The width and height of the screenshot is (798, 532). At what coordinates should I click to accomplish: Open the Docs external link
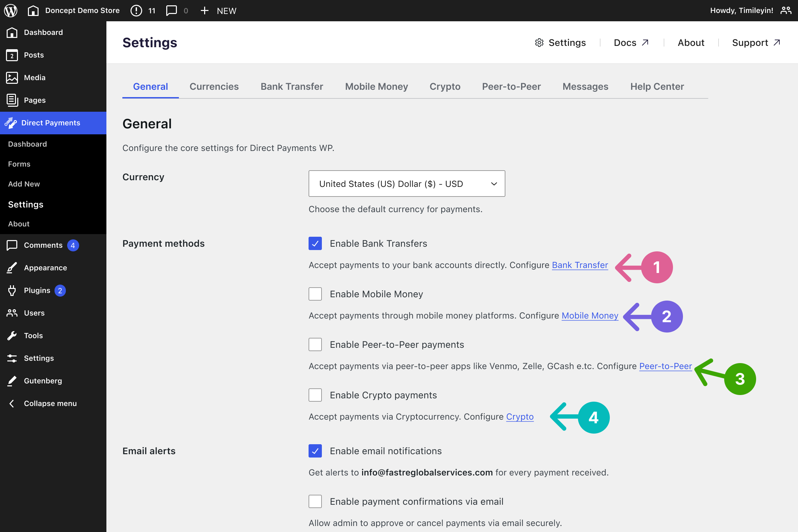(x=631, y=43)
